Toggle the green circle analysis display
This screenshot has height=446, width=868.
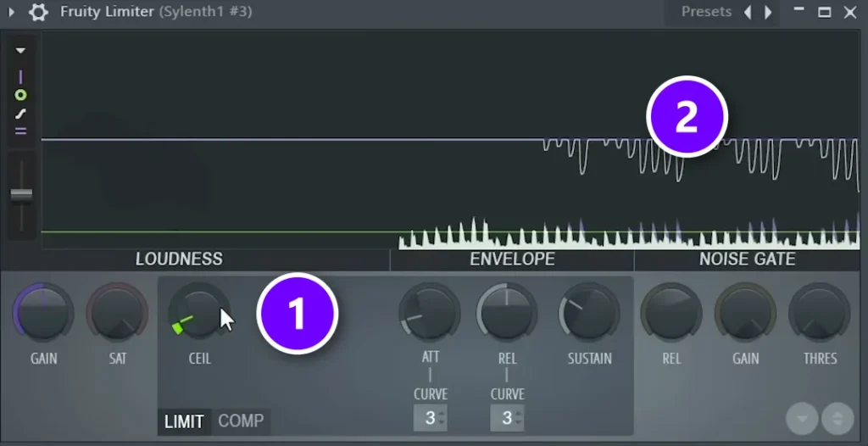[20, 95]
